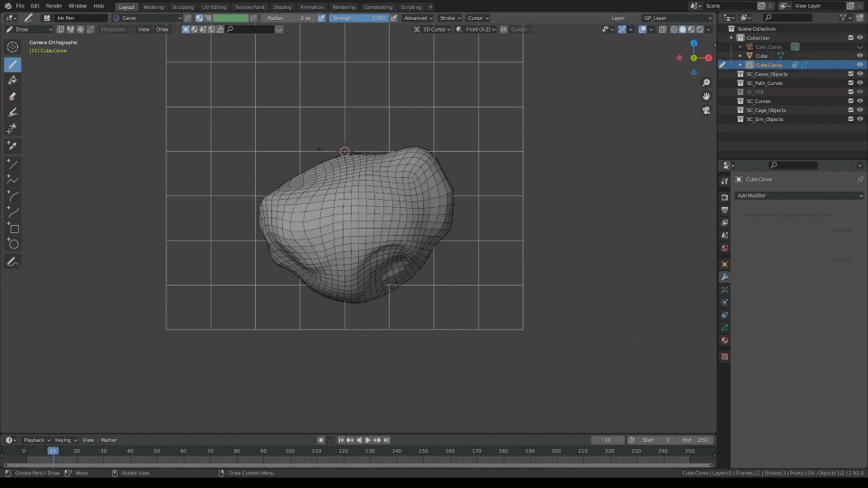Click the pan hand gizmo in viewport

pyautogui.click(x=706, y=96)
